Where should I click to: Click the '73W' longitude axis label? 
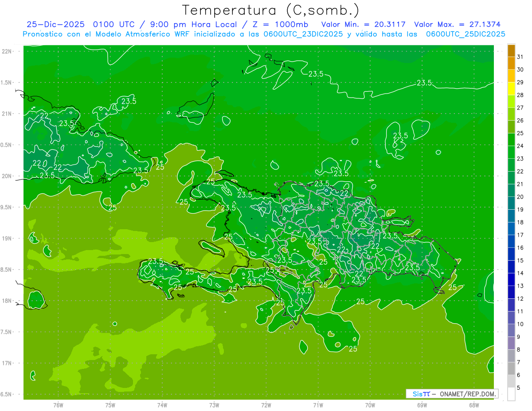point(214,405)
